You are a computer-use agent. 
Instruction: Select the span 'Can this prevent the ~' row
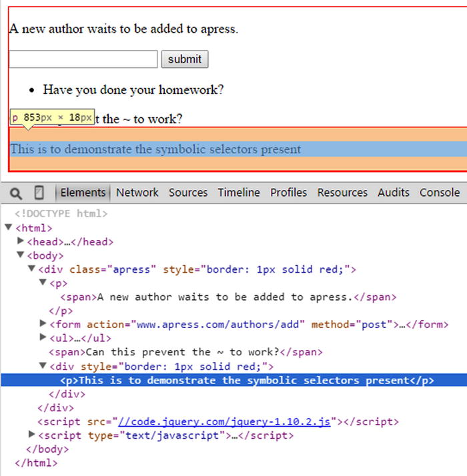185,352
